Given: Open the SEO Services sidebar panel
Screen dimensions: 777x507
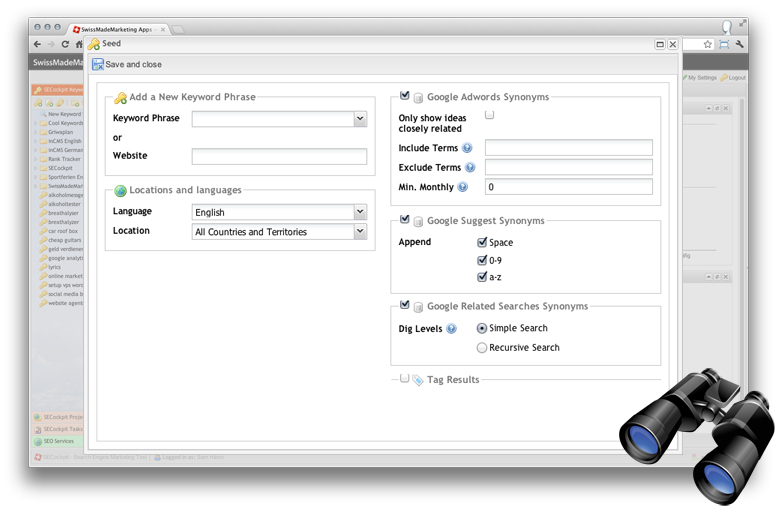Looking at the screenshot, I should (x=57, y=441).
